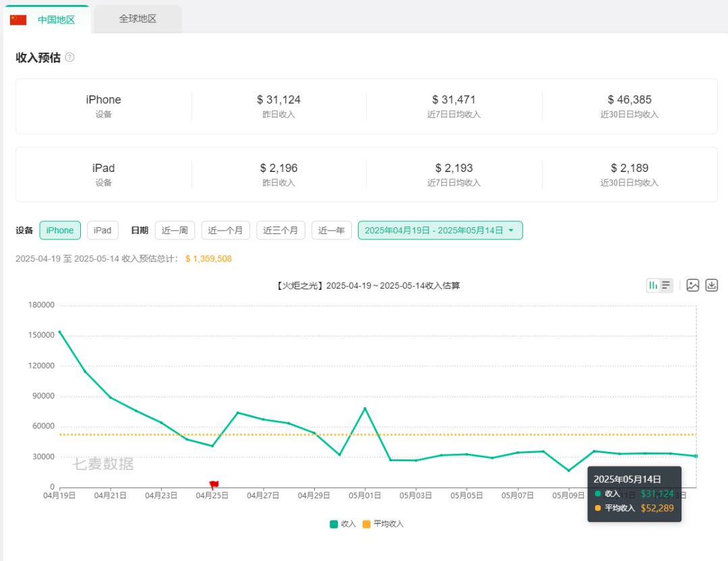Click the red flag marker on 04月25日
The width and height of the screenshot is (728, 561).
pyautogui.click(x=214, y=484)
